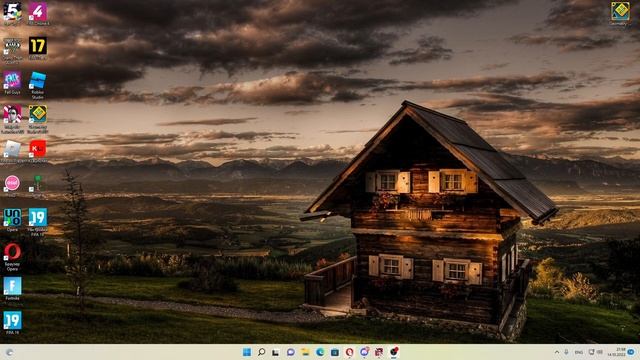640x360 pixels.
Task: Open the pink circle desktop shortcut
Action: click(x=12, y=183)
